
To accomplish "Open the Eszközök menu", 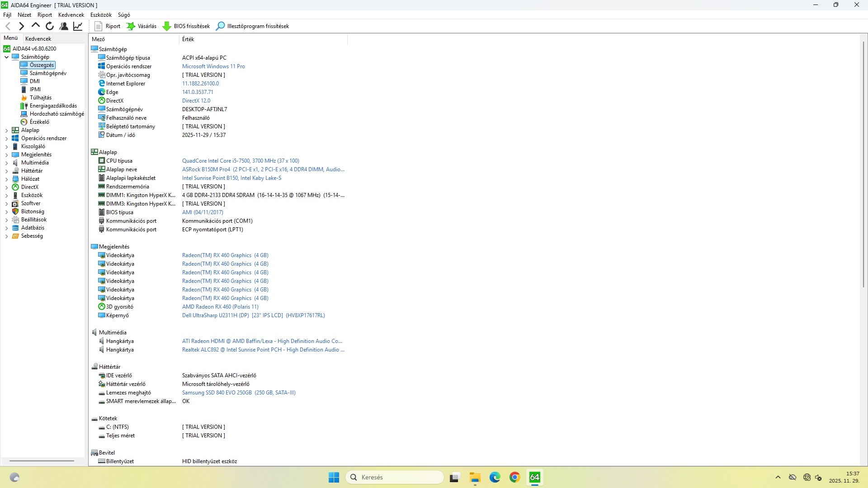I will 101,15.
